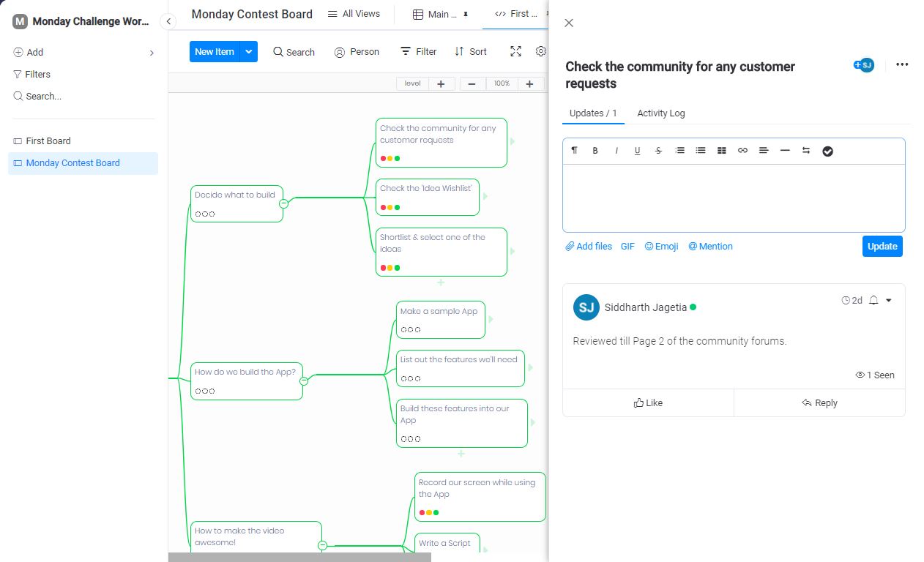
Task: Click the New Item button
Action: click(215, 51)
